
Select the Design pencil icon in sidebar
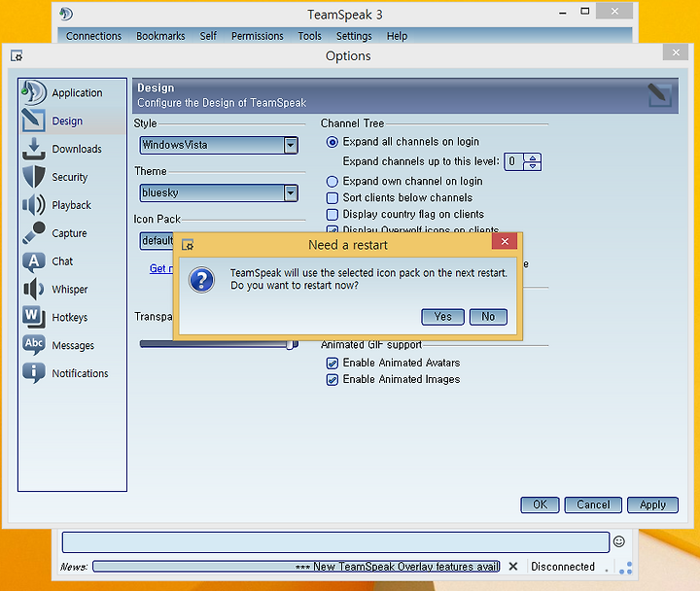[34, 121]
